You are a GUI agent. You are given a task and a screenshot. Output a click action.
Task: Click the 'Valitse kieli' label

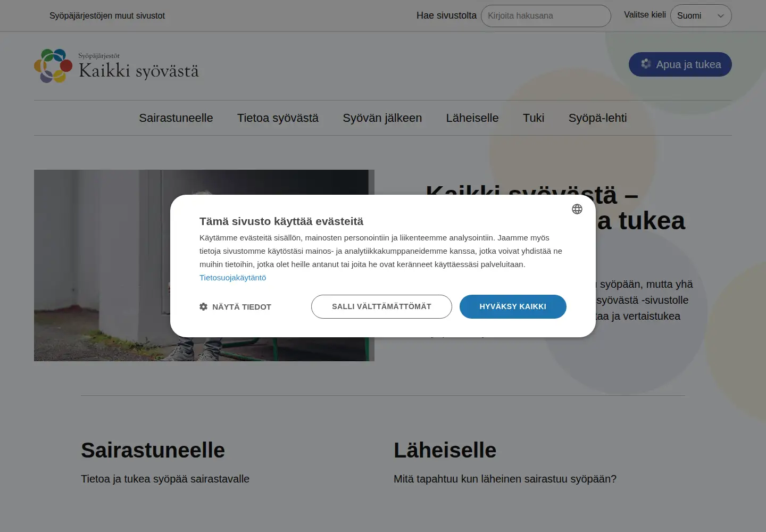pos(645,15)
